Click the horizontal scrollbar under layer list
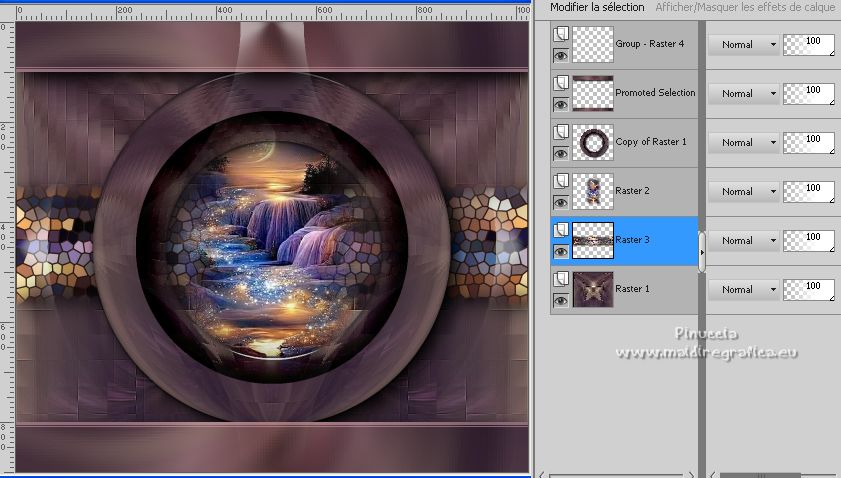The image size is (841, 478). pos(617,475)
